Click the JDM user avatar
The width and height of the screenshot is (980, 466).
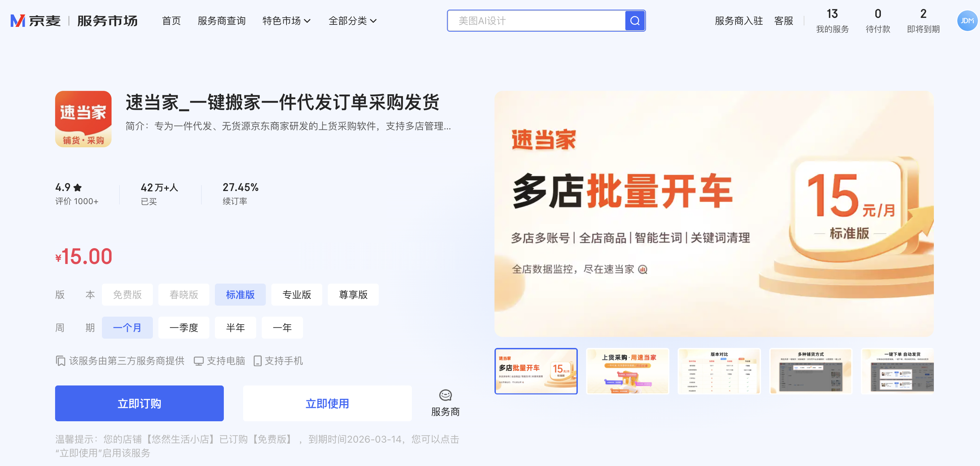(x=967, y=21)
